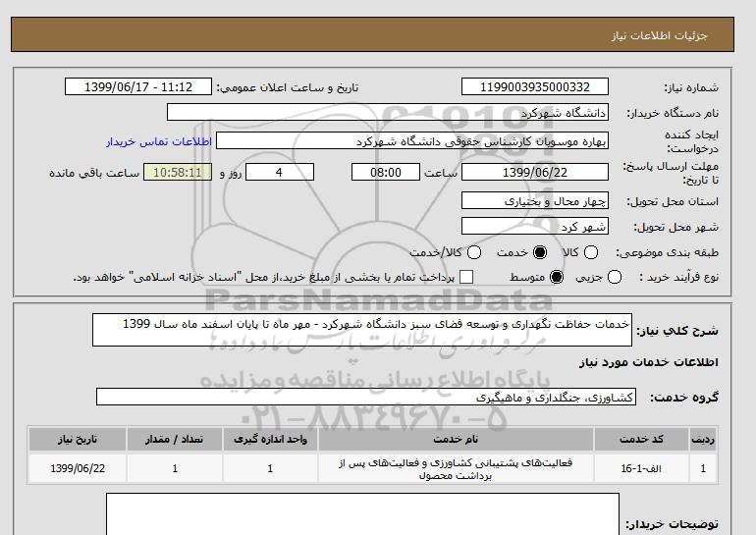Viewport: 756px width, 535px height.
Task: Click the need number field 1199003935000332
Action: [535, 86]
